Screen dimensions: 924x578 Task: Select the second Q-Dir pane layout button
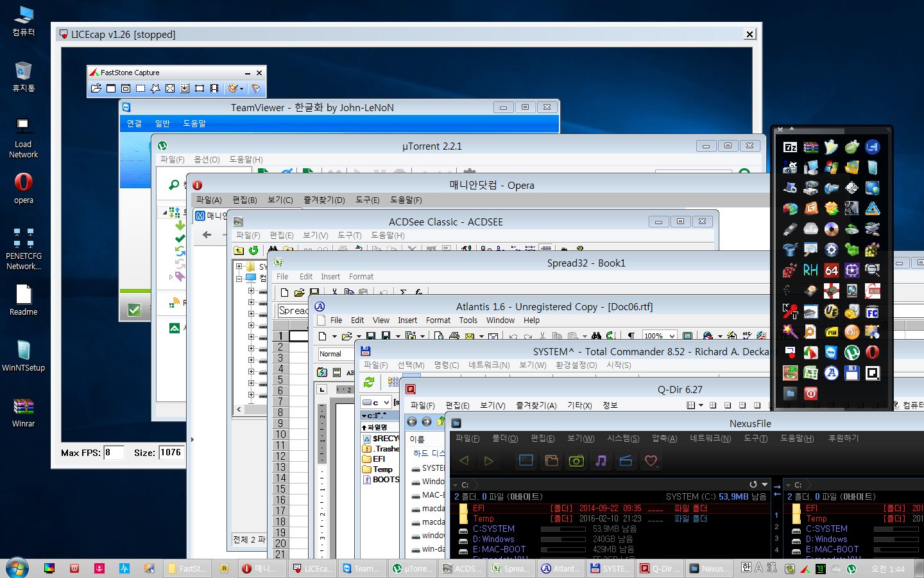728,405
